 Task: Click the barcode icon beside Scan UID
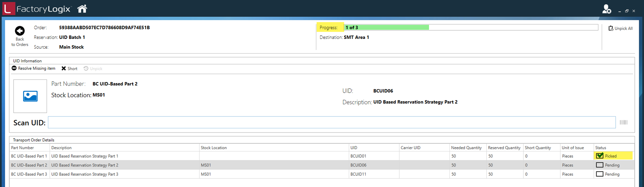(x=624, y=122)
